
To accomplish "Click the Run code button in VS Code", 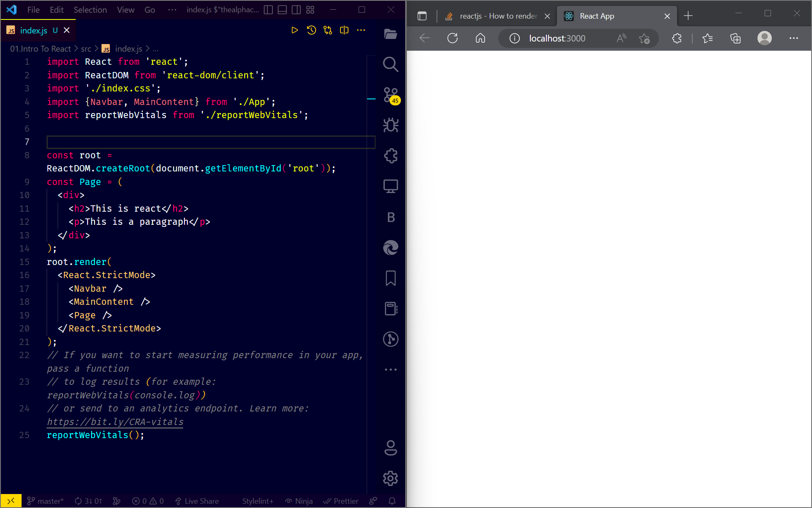I will click(x=295, y=30).
